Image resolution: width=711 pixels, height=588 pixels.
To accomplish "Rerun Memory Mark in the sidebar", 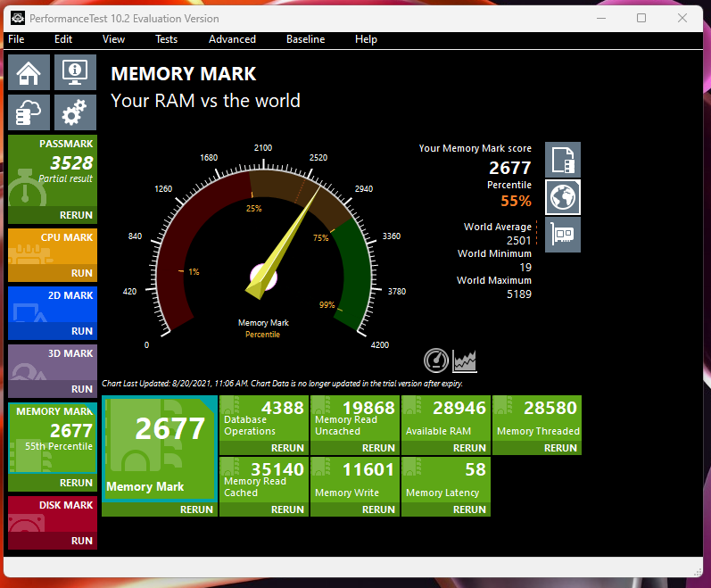I will click(53, 483).
